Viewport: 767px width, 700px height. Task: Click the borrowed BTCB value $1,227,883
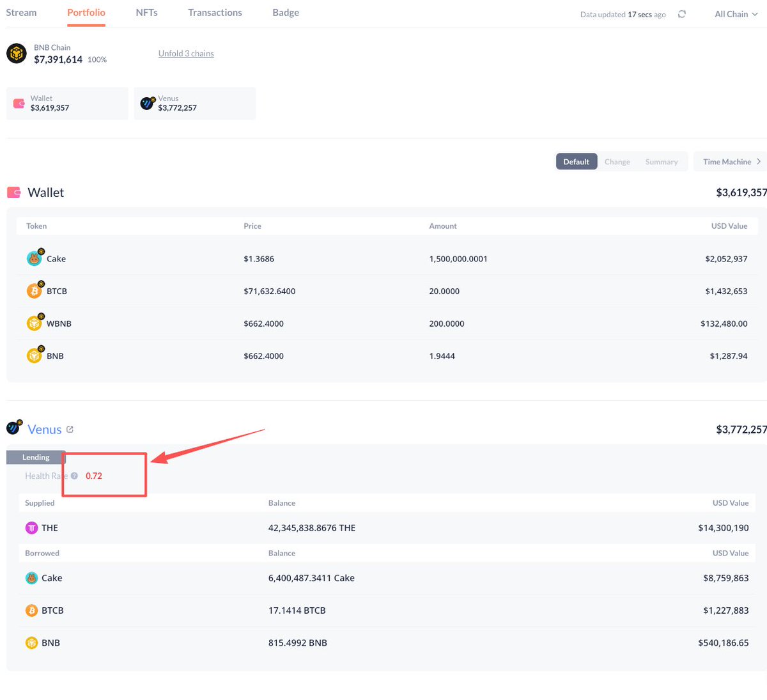pos(726,611)
